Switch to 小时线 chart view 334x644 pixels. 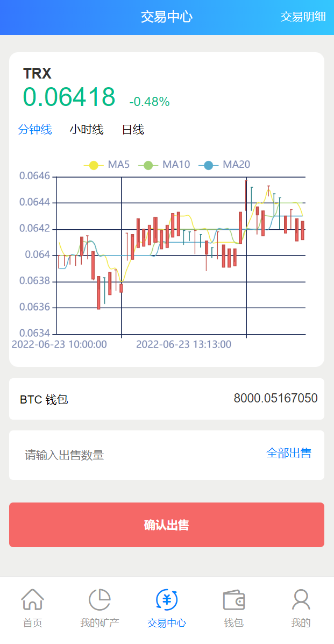coord(87,130)
